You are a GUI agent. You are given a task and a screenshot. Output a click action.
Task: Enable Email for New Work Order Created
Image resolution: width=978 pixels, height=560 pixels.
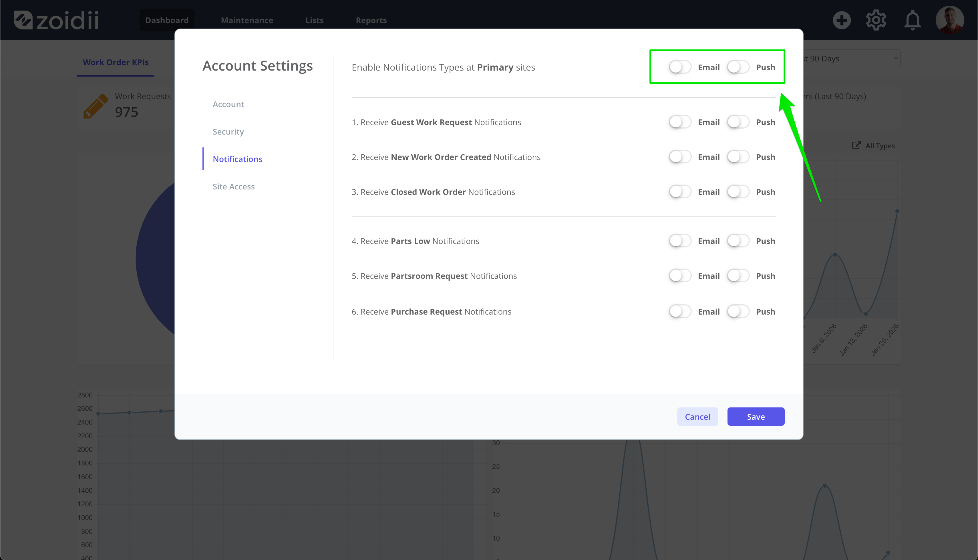coord(680,157)
